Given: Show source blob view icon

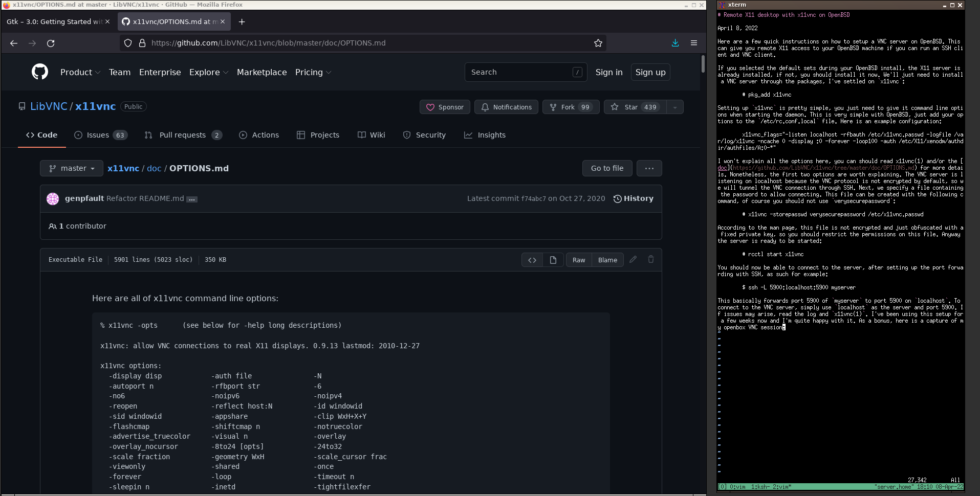Looking at the screenshot, I should click(532, 260).
